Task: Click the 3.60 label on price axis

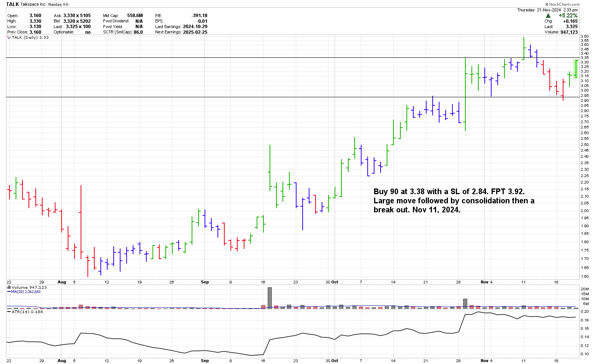Action: click(585, 36)
